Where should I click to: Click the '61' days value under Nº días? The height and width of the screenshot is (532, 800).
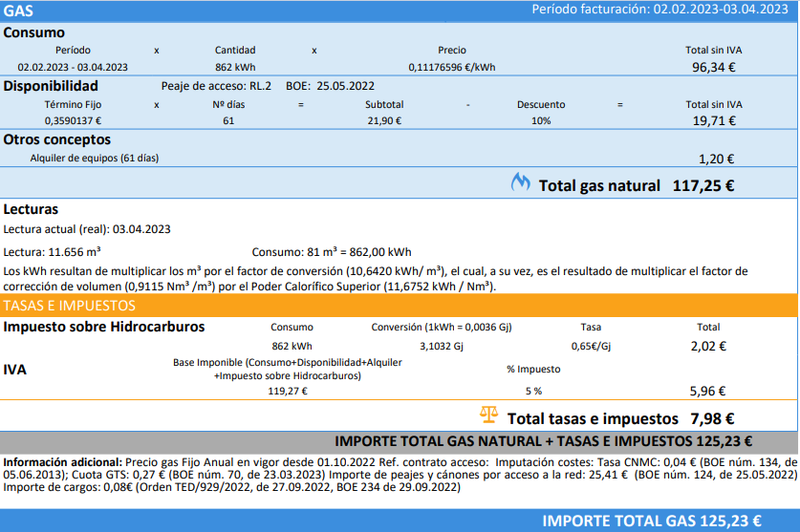[228, 121]
